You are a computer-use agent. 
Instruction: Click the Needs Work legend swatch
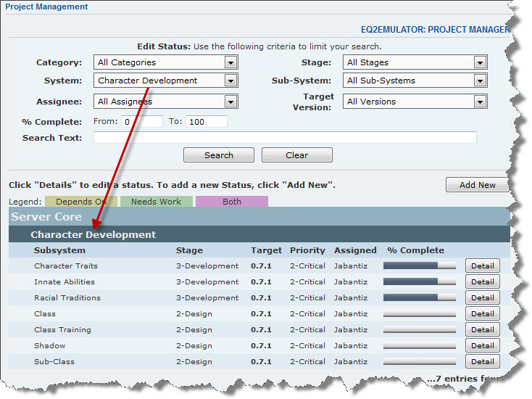[156, 202]
